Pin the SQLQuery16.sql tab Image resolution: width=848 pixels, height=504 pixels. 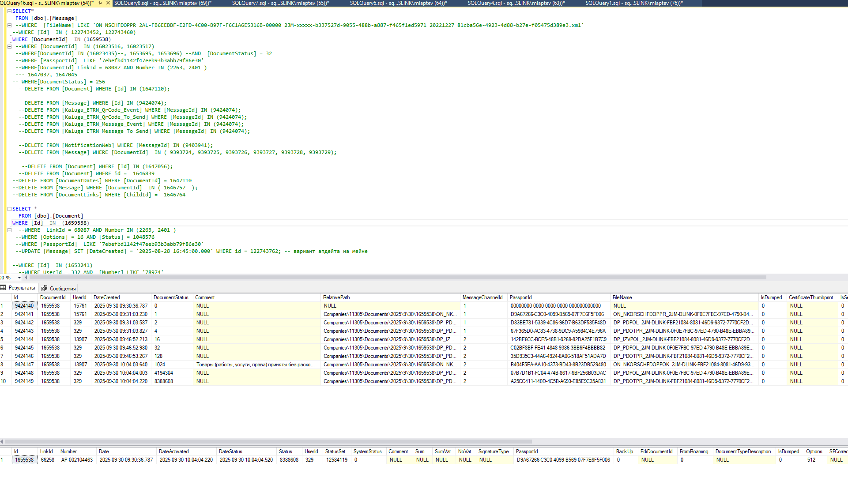100,3
